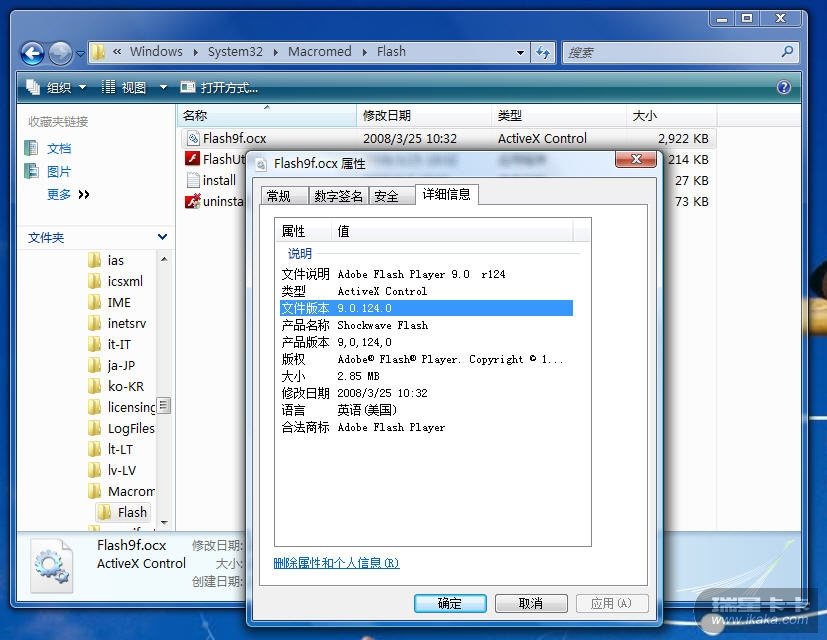Viewport: 827px width, 640px height.
Task: Select the Macromed breadcrumb segment
Action: point(320,52)
